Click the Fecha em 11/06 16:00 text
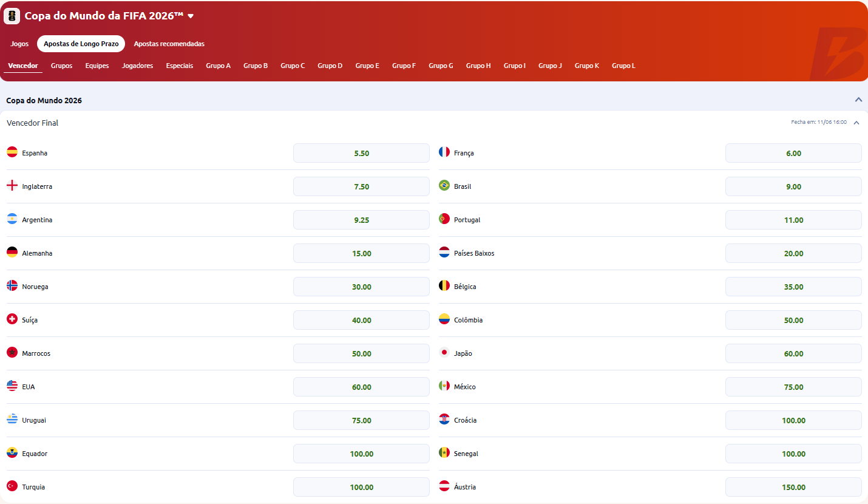This screenshot has height=504, width=868. point(819,122)
